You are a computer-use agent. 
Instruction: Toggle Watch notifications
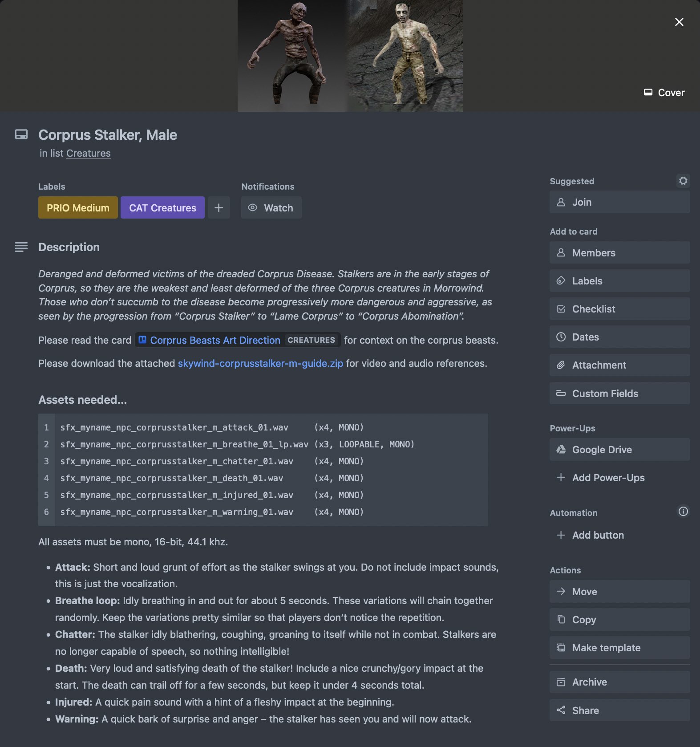(271, 208)
